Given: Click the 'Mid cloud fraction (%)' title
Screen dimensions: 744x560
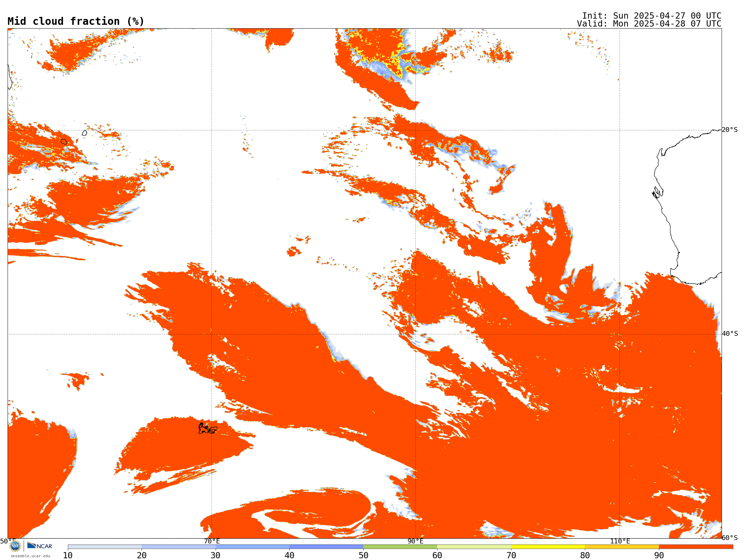Looking at the screenshot, I should [x=76, y=21].
